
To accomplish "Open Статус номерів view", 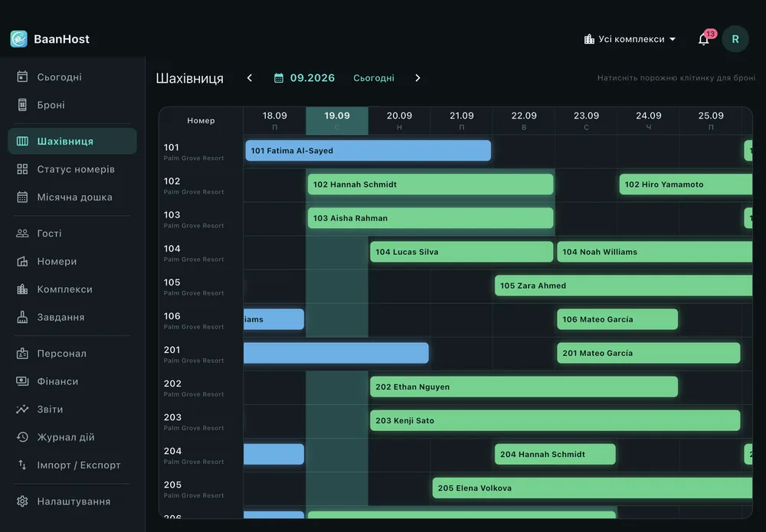I will [x=72, y=169].
